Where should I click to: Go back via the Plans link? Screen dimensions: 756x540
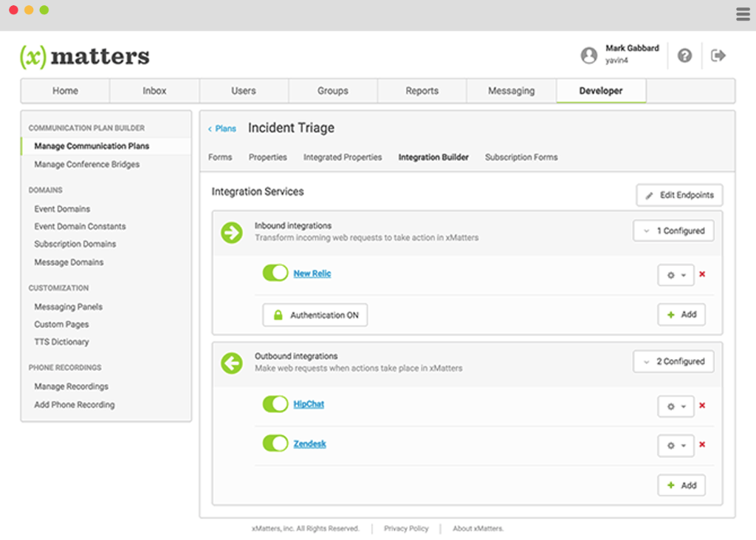click(221, 129)
